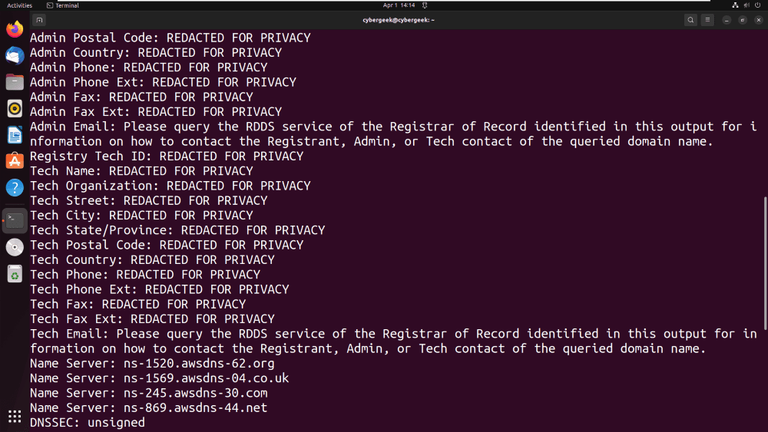Viewport: 768px width, 432px height.
Task: Open the clock and calendar menu
Action: pyautogui.click(x=398, y=5)
